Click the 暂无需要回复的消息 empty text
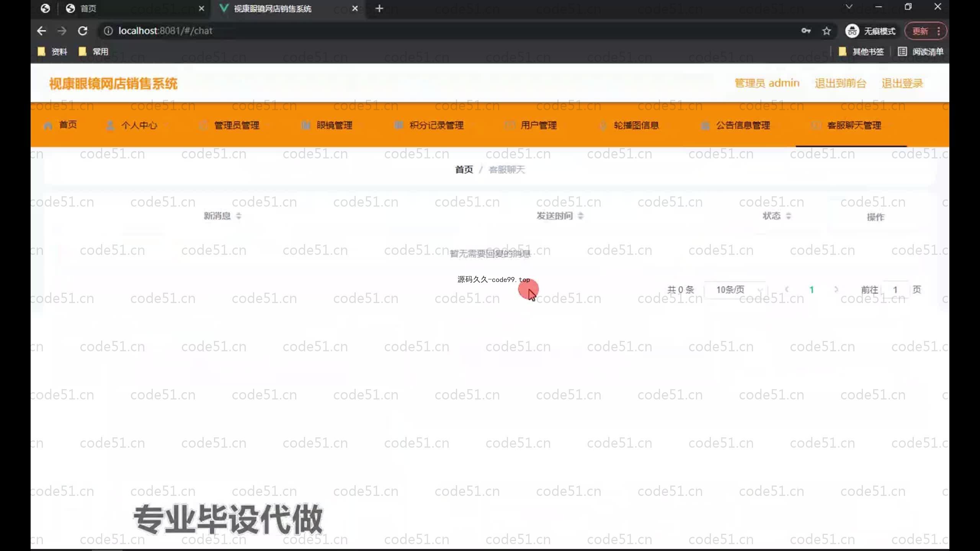 tap(490, 253)
